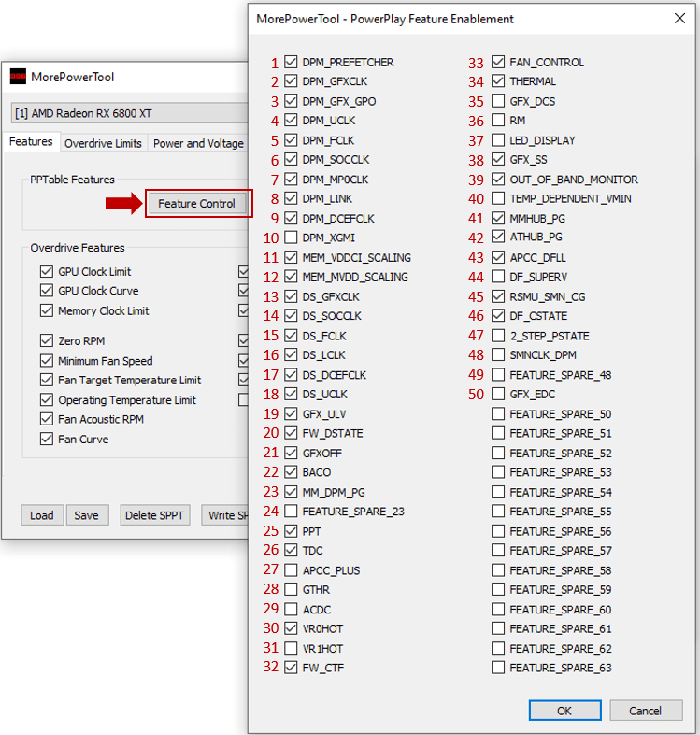Uncheck FAN_CONTROL feature
700x735 pixels.
[498, 62]
